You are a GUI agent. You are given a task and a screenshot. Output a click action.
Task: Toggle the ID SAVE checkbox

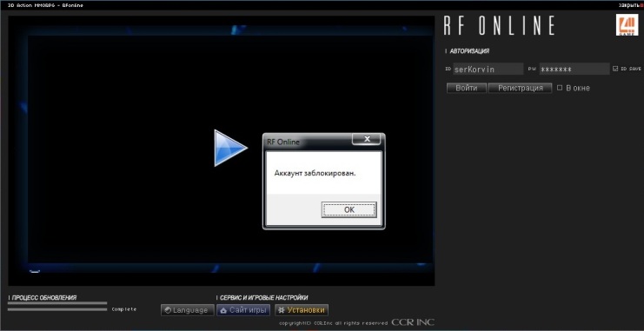pos(614,69)
